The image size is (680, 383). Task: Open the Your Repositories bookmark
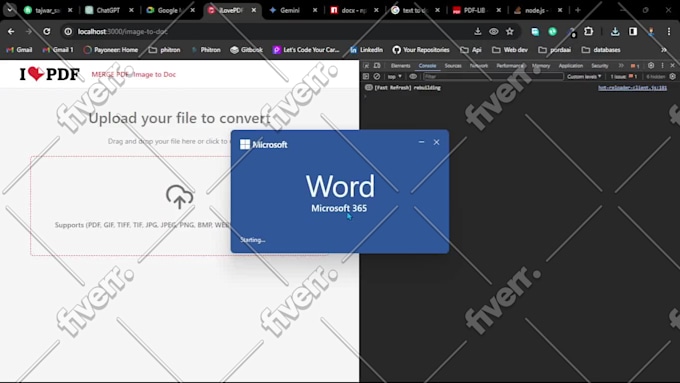(421, 50)
